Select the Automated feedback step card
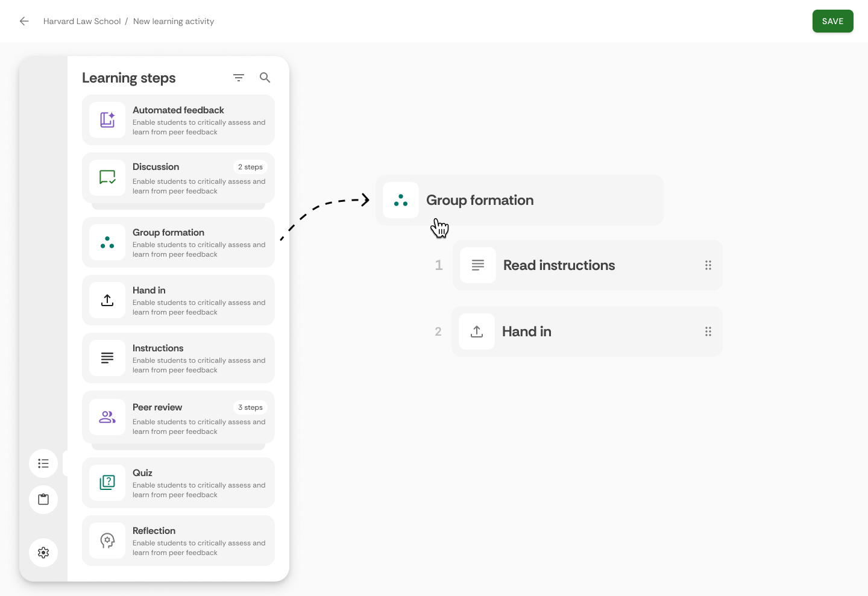 tap(178, 120)
